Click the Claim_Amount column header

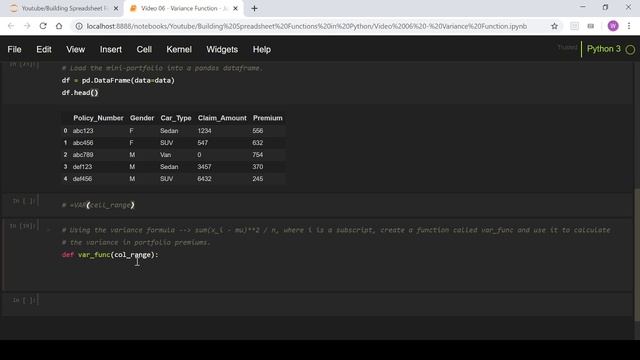click(x=222, y=118)
